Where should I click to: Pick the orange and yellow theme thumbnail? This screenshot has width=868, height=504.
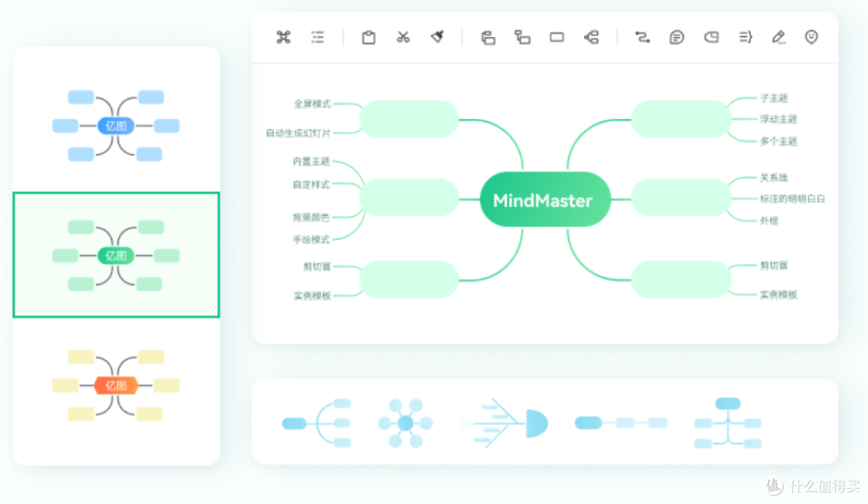point(116,385)
